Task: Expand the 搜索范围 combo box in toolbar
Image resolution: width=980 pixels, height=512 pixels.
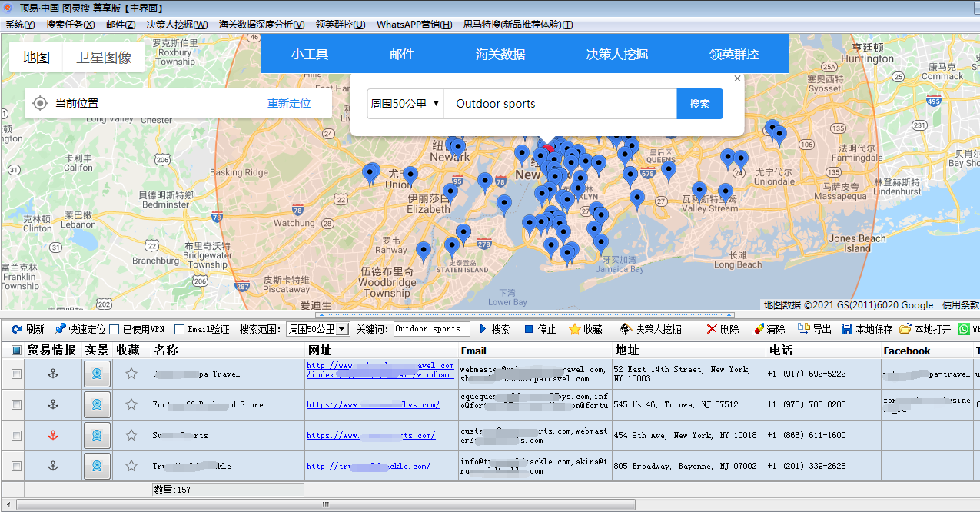Action: (x=342, y=329)
